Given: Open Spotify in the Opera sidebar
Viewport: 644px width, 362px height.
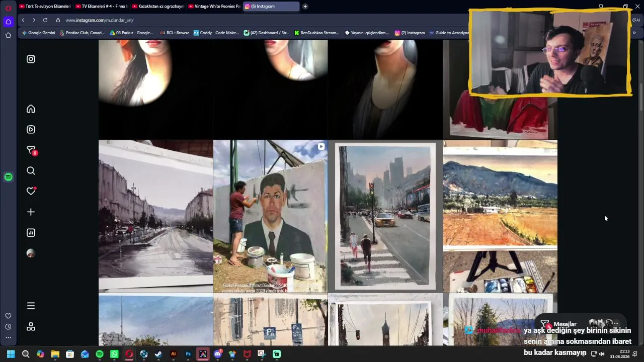Looking at the screenshot, I should coord(8,177).
